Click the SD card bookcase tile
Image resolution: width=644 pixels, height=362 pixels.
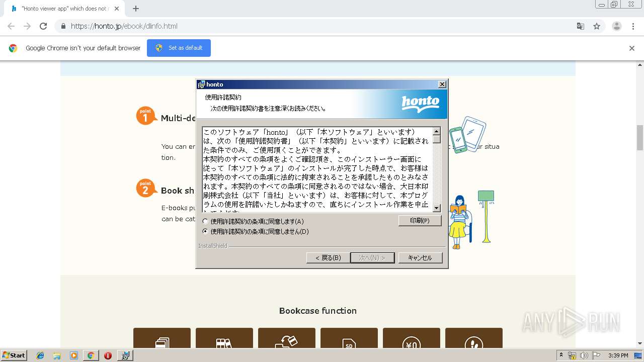349,338
